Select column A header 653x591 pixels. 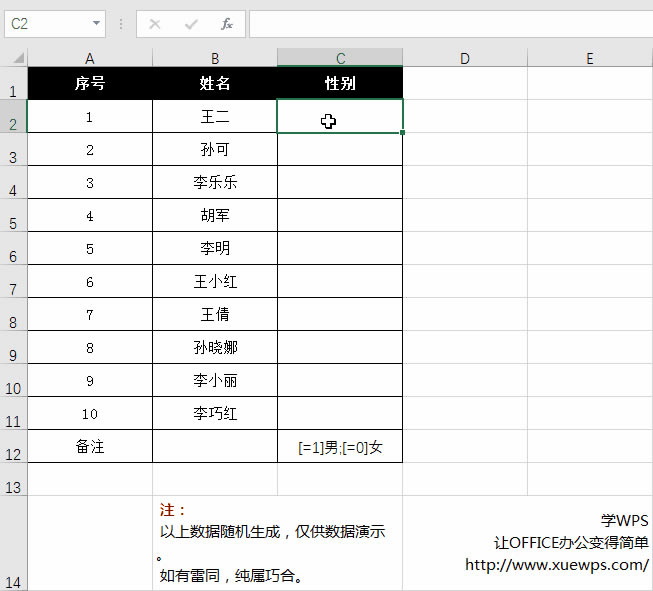point(90,58)
